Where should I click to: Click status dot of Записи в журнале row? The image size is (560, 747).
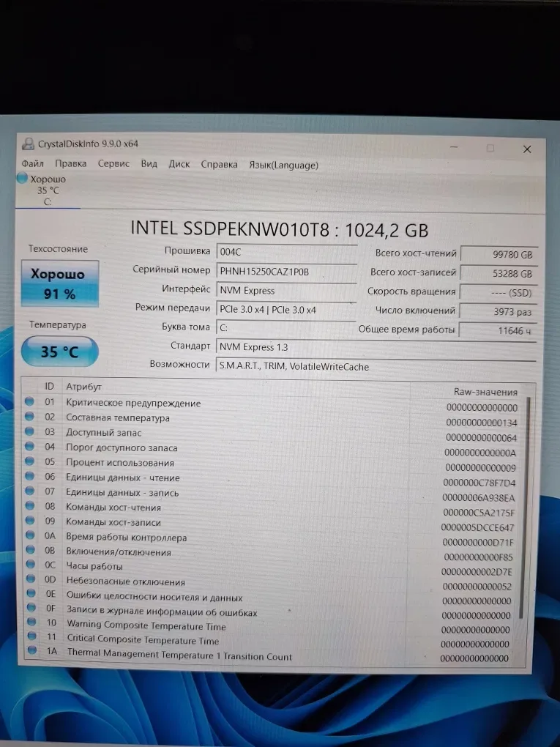coord(31,607)
